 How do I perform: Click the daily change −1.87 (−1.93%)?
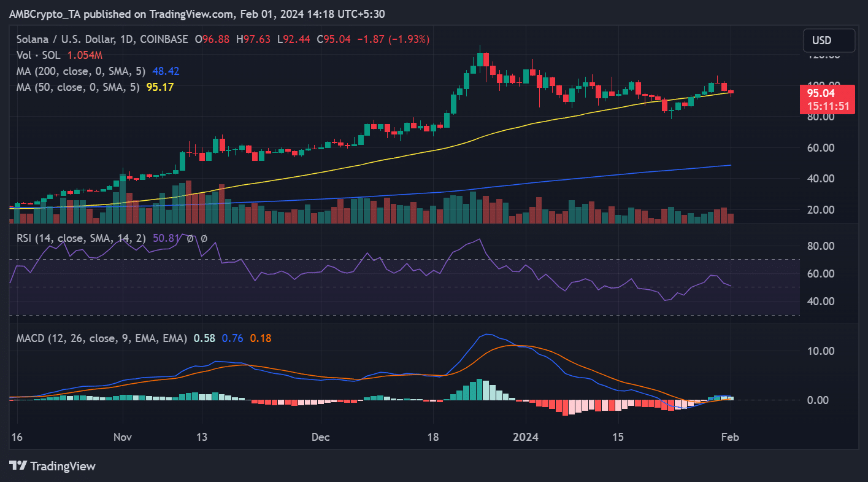393,39
